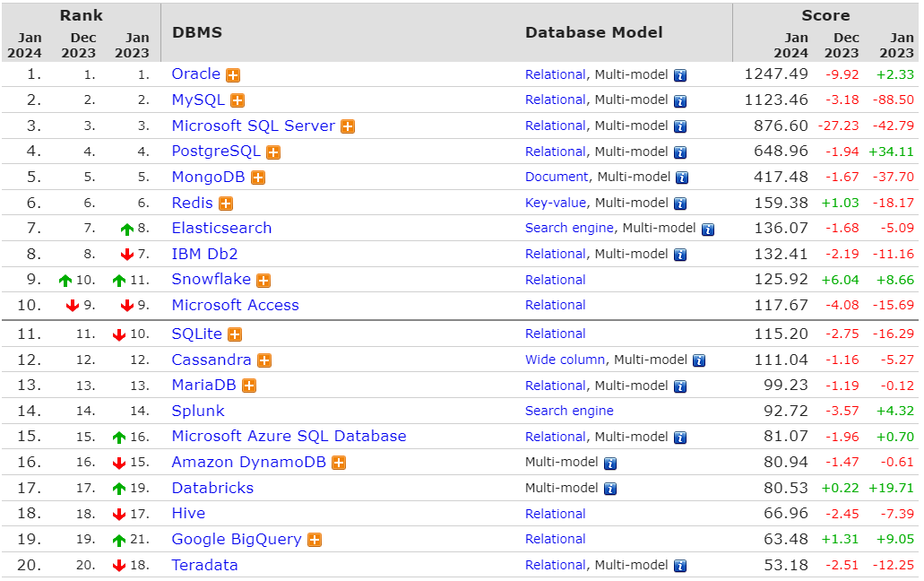Click the Database Model column header

594,32
